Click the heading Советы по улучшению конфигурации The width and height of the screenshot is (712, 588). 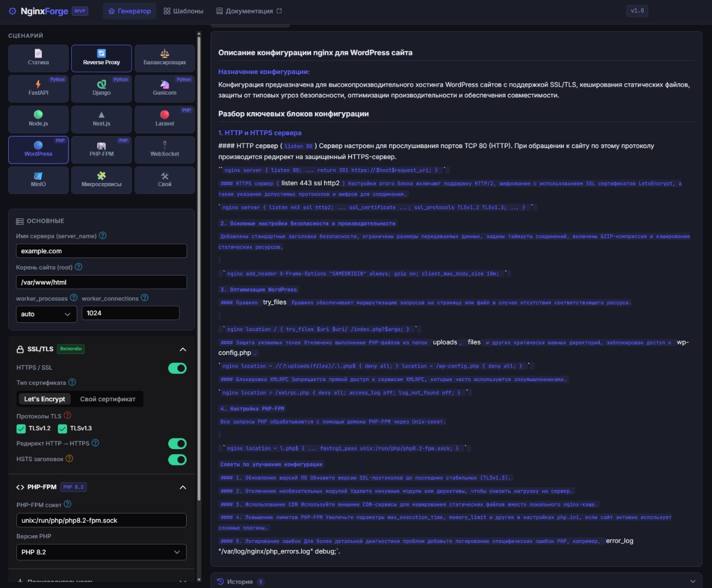tap(271, 464)
